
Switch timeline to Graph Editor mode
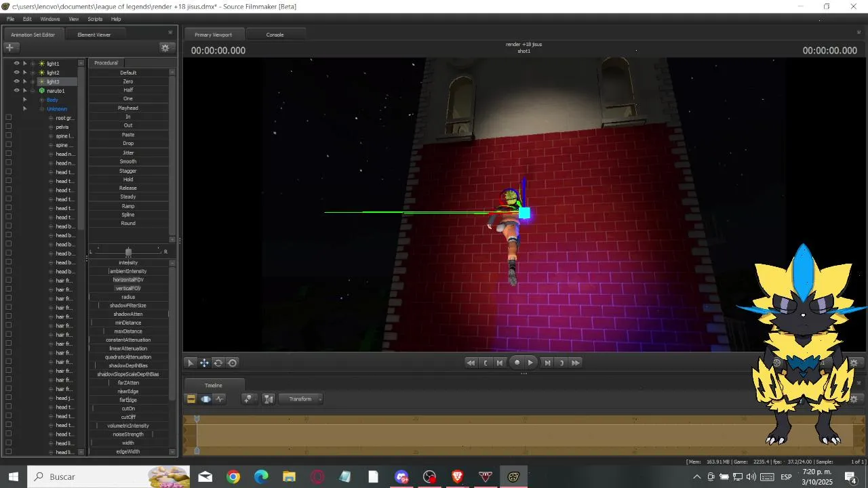(220, 399)
